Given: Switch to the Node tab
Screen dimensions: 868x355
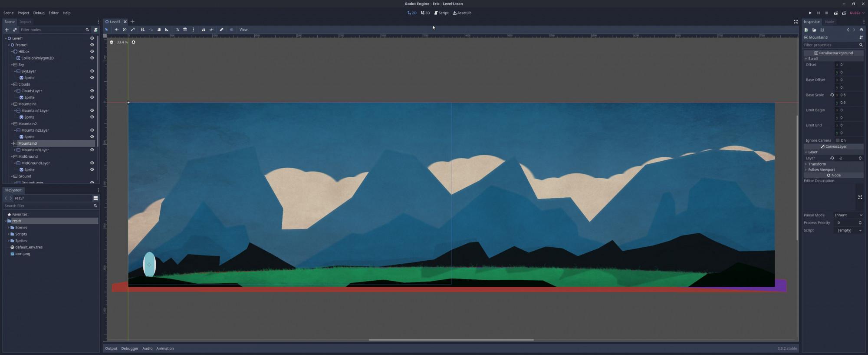Looking at the screenshot, I should pos(829,22).
